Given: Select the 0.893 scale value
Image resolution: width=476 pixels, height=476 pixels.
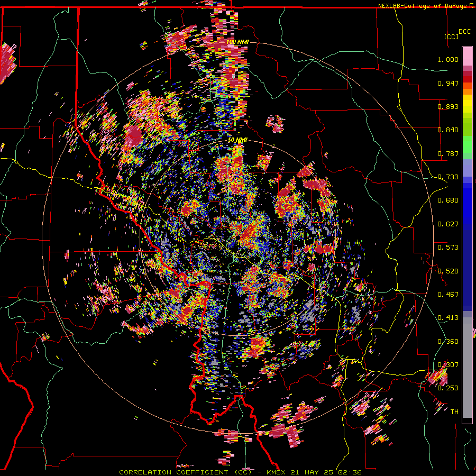Looking at the screenshot, I should coord(448,106).
